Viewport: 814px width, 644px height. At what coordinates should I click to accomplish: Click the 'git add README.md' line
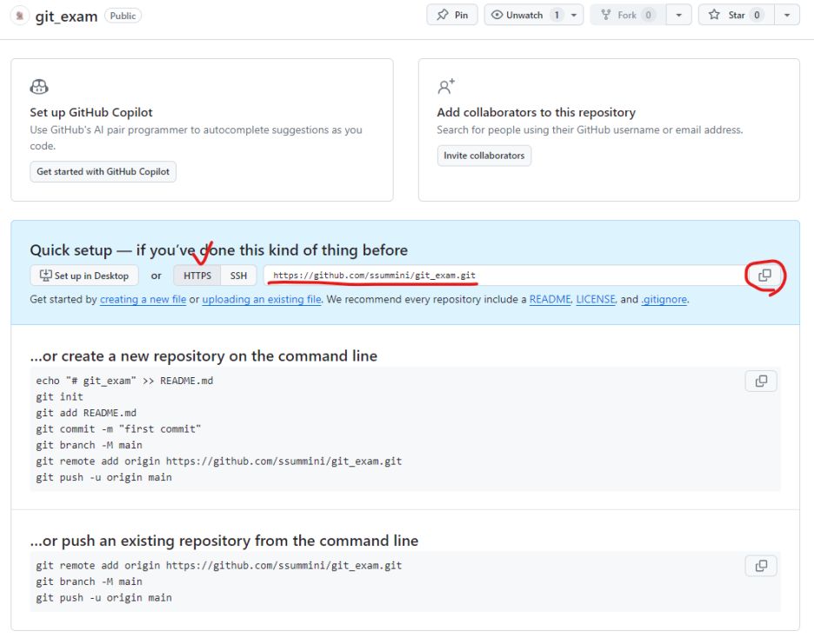point(86,413)
